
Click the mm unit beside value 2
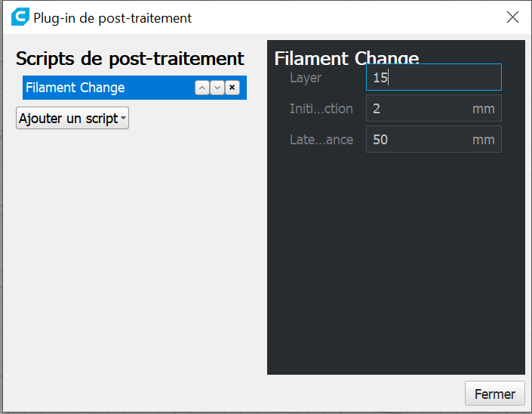pos(484,109)
